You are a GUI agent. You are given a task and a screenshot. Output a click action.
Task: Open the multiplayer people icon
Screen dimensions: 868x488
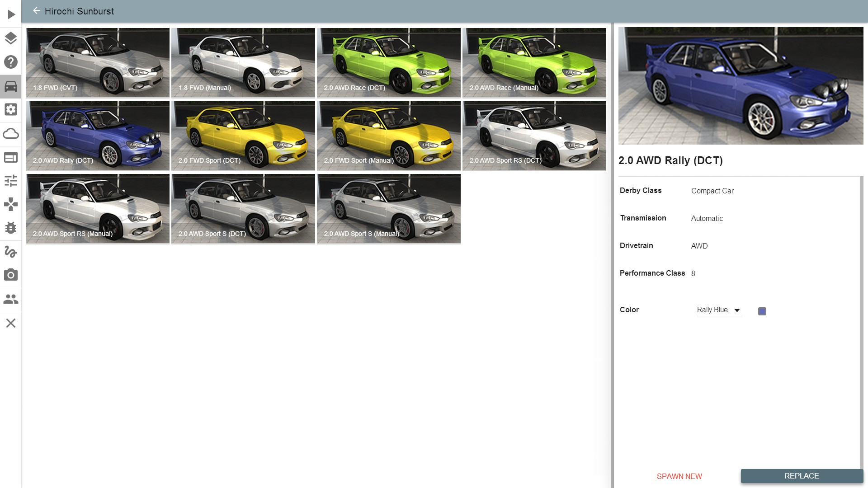pos(11,299)
